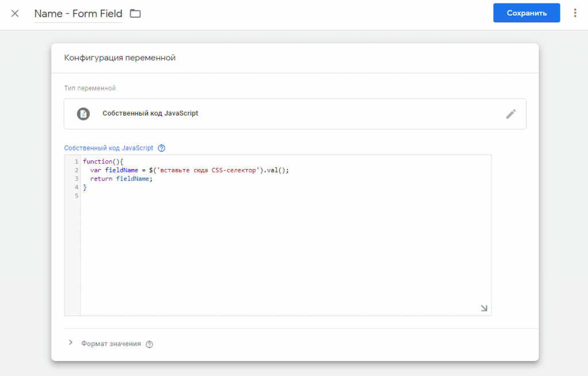Screen dimensions: 588x376
Task: Click the Формат значения label
Action: tap(111, 344)
